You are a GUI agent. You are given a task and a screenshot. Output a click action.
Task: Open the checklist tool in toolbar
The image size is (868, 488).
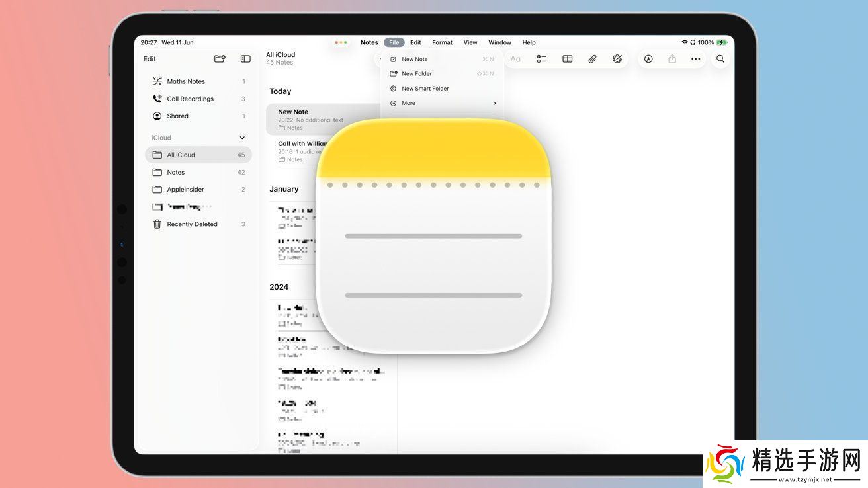coord(541,59)
